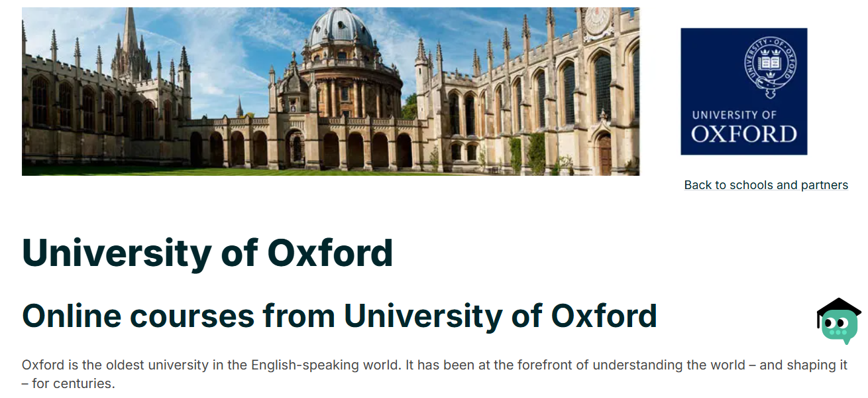The height and width of the screenshot is (398, 868).
Task: Click the white OXFORD wordmark in the logo
Action: point(743,134)
